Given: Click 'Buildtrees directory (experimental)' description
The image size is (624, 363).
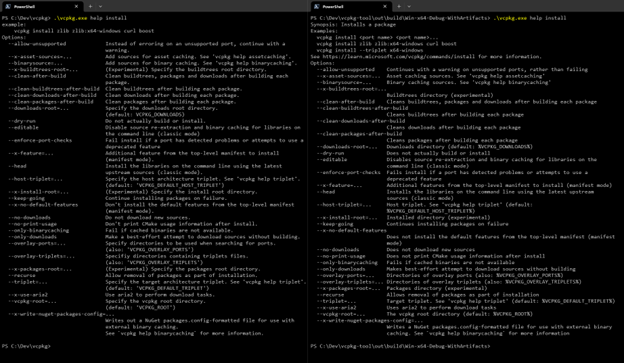Looking at the screenshot, I should (x=440, y=95).
